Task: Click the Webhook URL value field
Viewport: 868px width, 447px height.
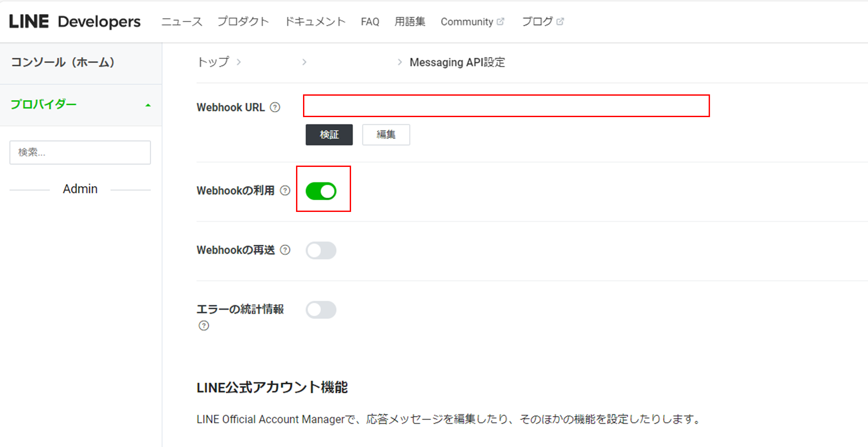Action: click(x=506, y=106)
